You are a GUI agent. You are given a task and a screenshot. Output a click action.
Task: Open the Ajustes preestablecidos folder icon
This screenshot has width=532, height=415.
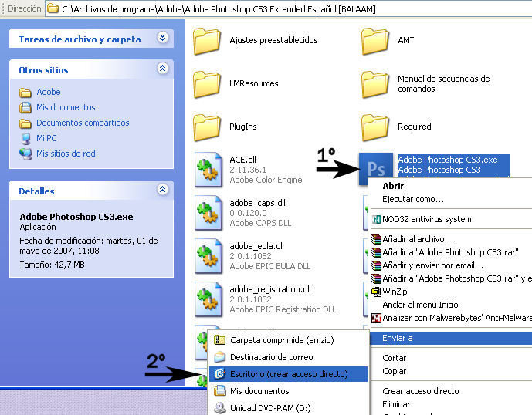pyautogui.click(x=207, y=41)
